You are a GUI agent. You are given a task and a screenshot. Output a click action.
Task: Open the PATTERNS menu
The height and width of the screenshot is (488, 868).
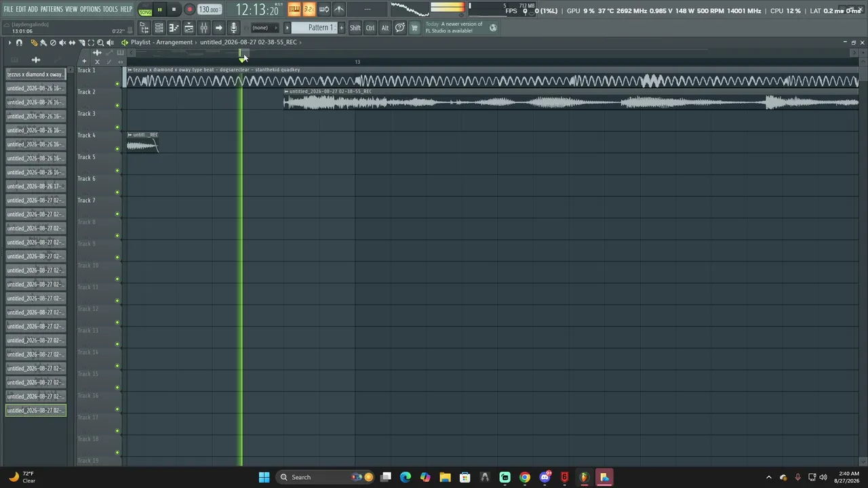tap(52, 9)
